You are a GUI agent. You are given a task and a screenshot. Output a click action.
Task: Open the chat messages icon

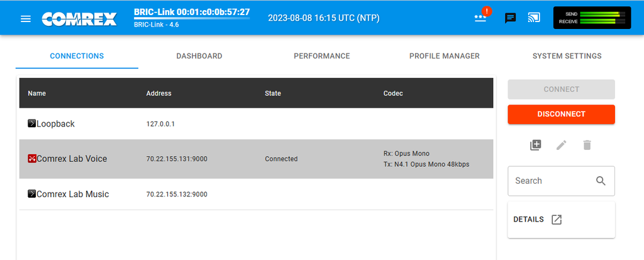[x=510, y=18]
